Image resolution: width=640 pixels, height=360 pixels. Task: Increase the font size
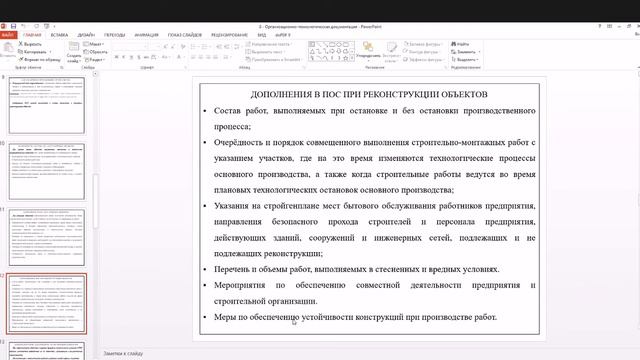(x=166, y=47)
